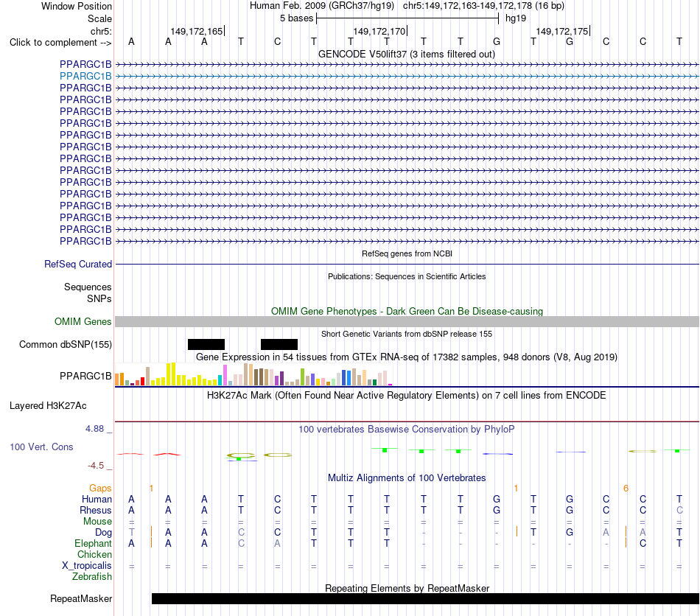Click the -4.5 conservation scale value
This screenshot has width=700, height=616.
(96, 466)
